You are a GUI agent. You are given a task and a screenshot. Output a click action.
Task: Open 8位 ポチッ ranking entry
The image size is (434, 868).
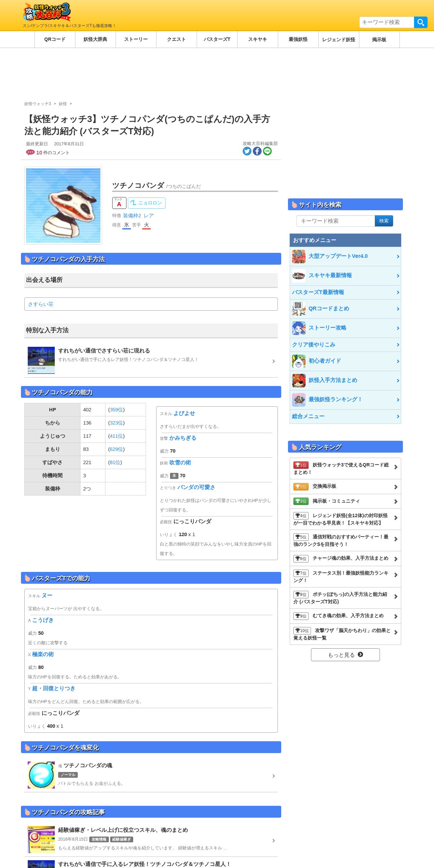coord(345,598)
